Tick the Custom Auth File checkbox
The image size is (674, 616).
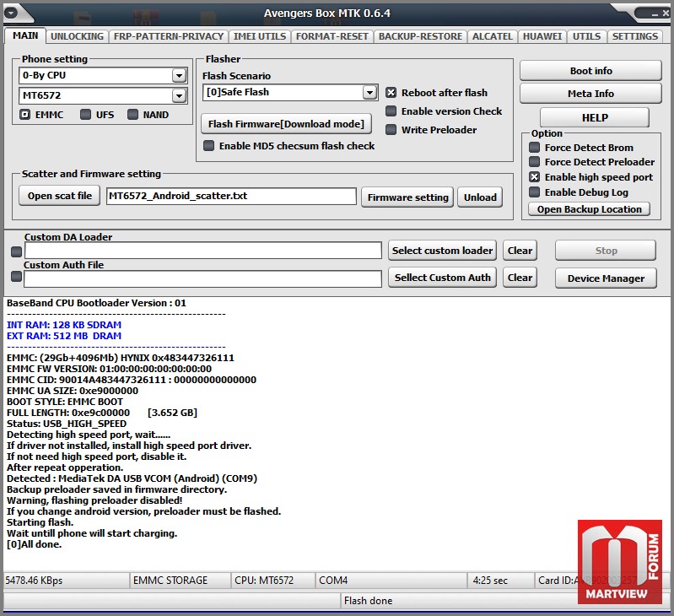point(16,277)
